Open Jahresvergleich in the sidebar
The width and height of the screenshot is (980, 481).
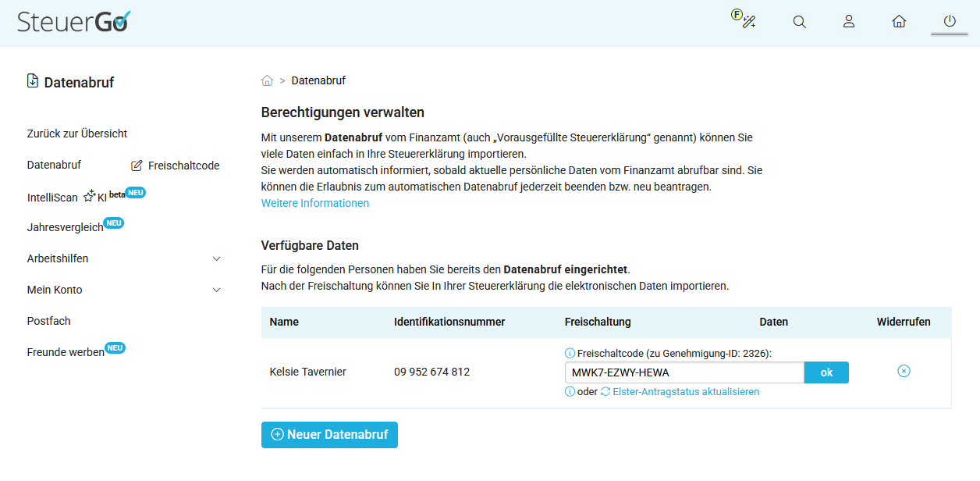(x=66, y=227)
